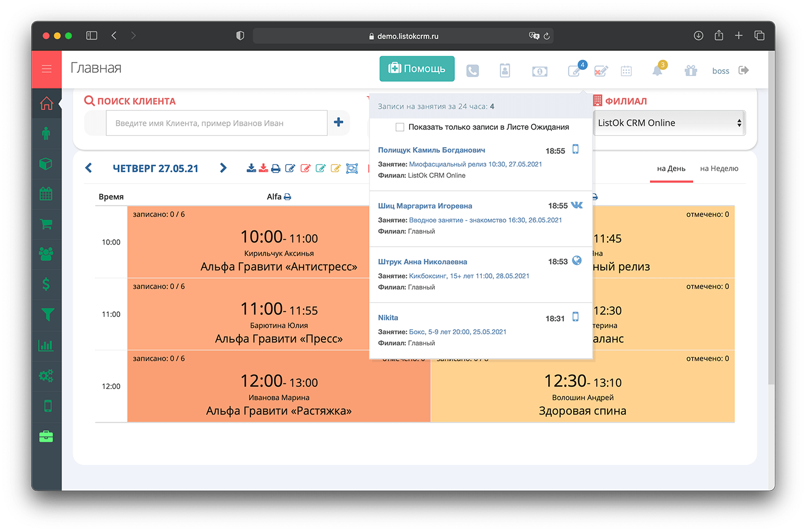Enable show only waiting list records checkbox
This screenshot has height=532, width=806.
tap(400, 127)
